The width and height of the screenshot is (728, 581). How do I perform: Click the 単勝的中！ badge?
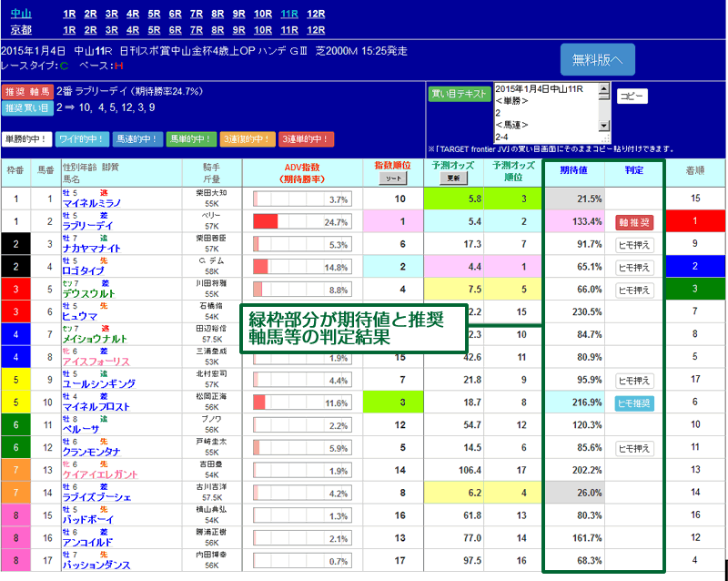26,139
